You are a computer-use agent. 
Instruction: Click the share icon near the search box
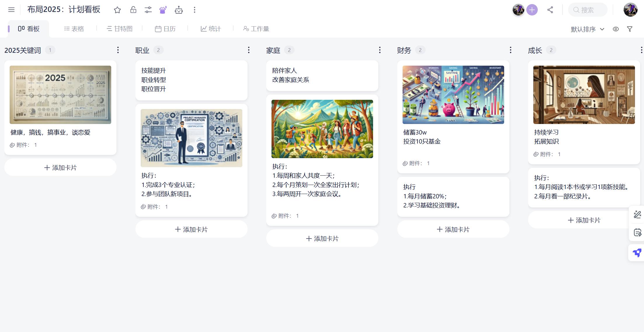(550, 10)
